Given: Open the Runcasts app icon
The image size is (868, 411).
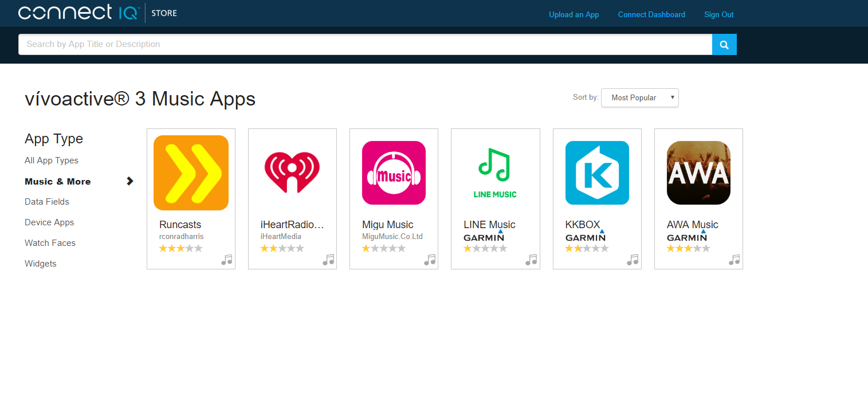Looking at the screenshot, I should pyautogui.click(x=191, y=173).
